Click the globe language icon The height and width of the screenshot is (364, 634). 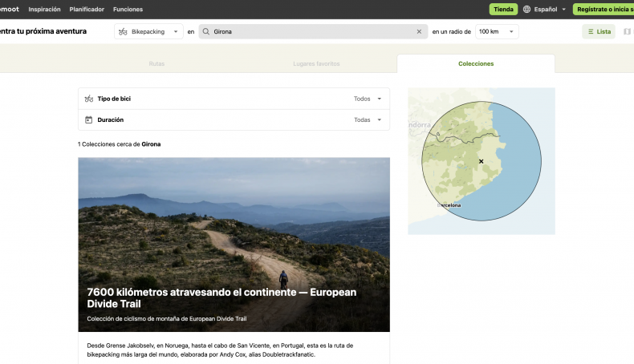(x=526, y=10)
